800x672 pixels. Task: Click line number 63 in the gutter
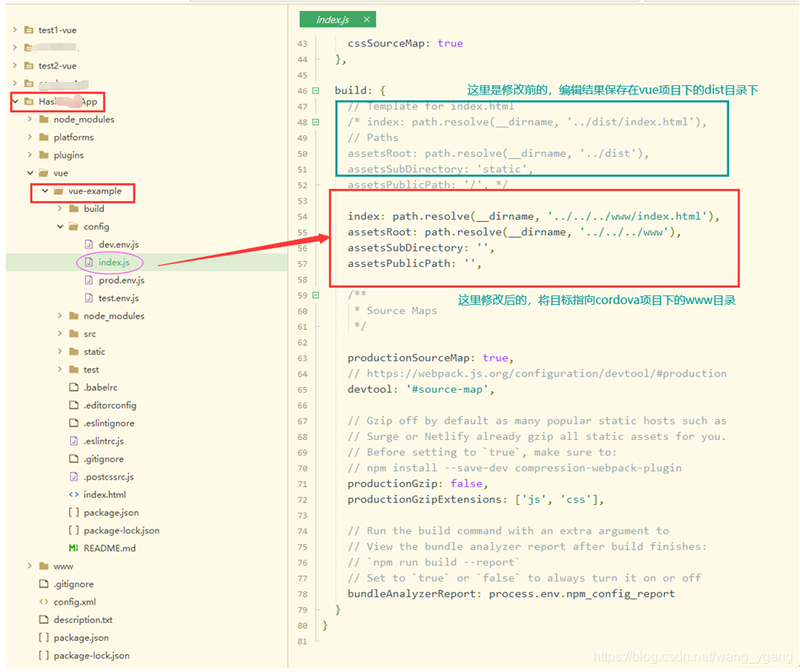(x=303, y=358)
